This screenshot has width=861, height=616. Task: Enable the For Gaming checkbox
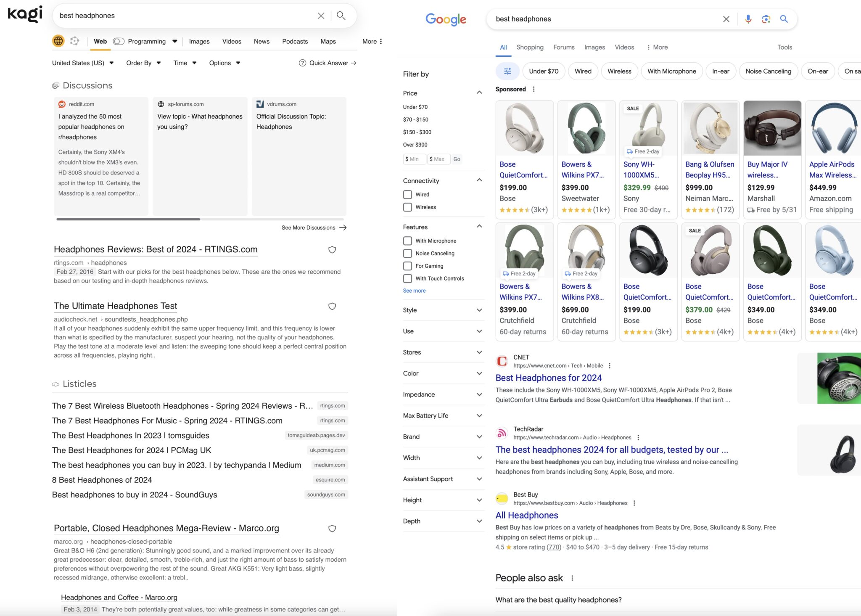tap(407, 266)
